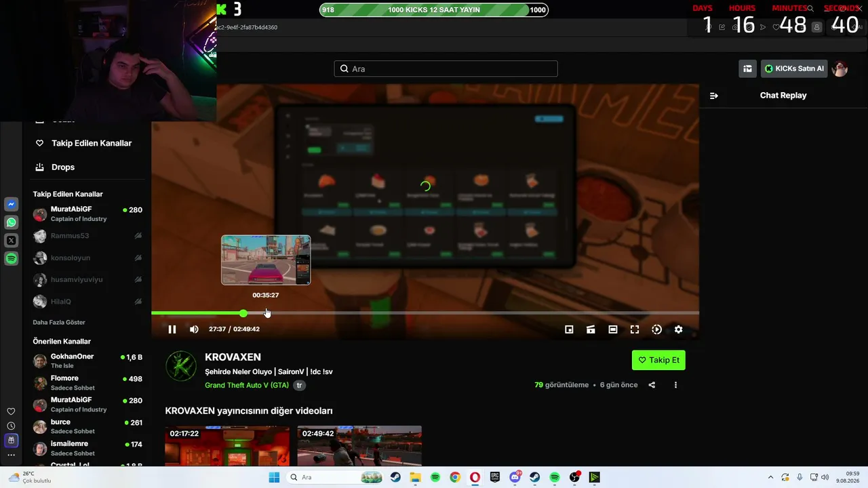Open OBS Studio from the taskbar
868x488 pixels.
click(575, 477)
